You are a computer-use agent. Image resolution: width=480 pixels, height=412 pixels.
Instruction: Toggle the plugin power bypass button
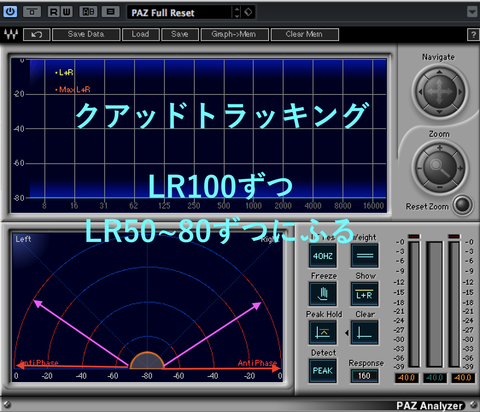coord(10,12)
